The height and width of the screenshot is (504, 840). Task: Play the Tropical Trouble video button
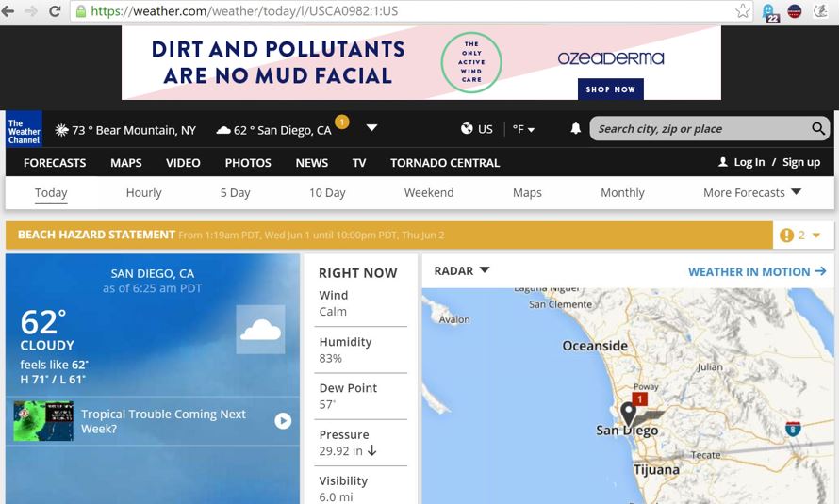click(x=283, y=421)
